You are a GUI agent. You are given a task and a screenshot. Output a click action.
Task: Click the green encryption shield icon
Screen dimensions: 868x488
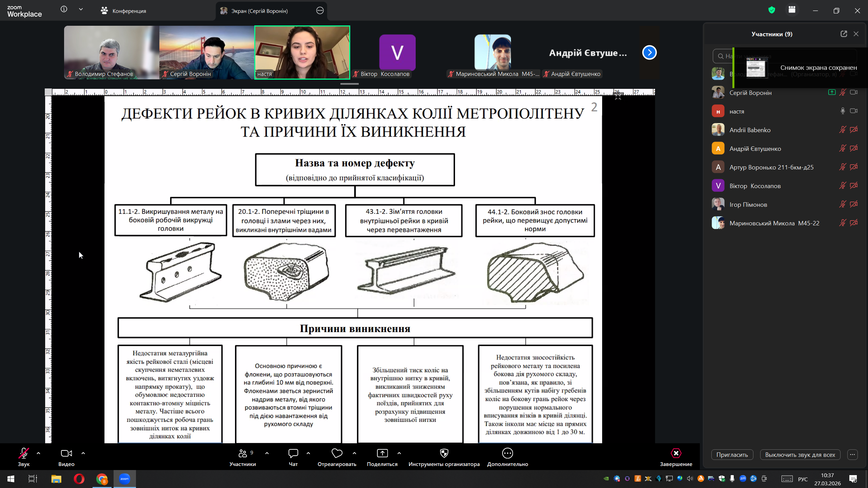pyautogui.click(x=772, y=10)
